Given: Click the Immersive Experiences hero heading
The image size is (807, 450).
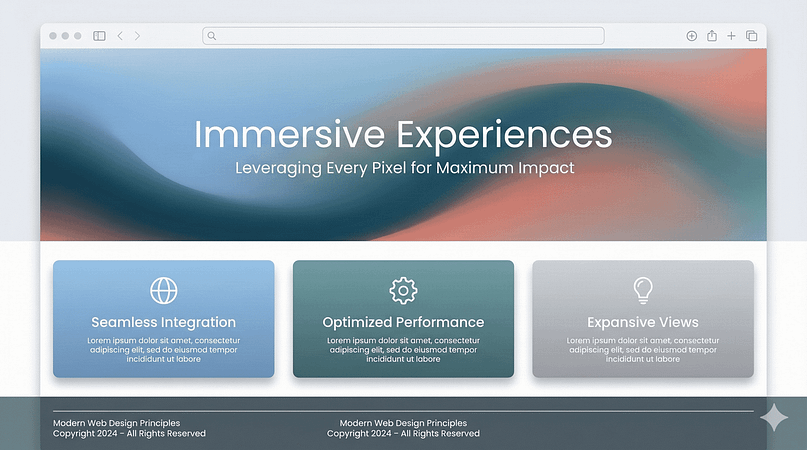Looking at the screenshot, I should [403, 135].
